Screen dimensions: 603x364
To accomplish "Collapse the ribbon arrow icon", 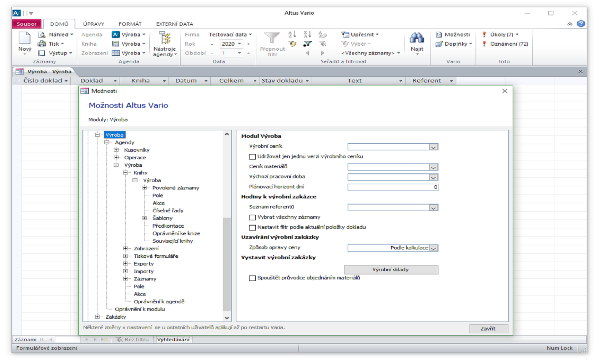I will 570,24.
